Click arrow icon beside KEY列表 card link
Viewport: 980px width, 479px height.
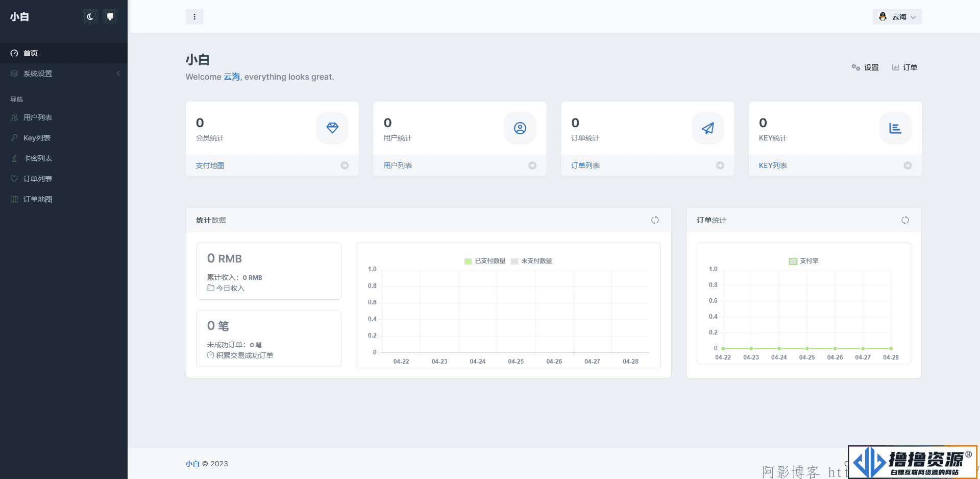pos(908,165)
